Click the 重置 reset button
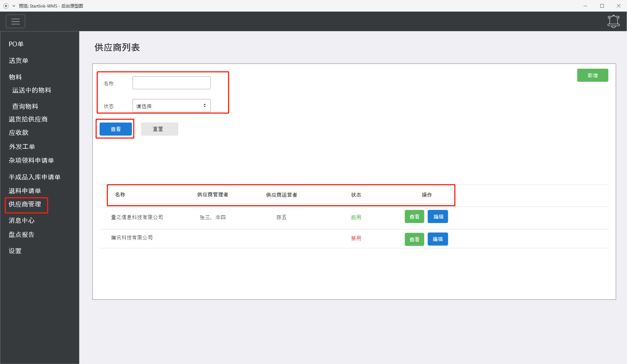 point(160,129)
